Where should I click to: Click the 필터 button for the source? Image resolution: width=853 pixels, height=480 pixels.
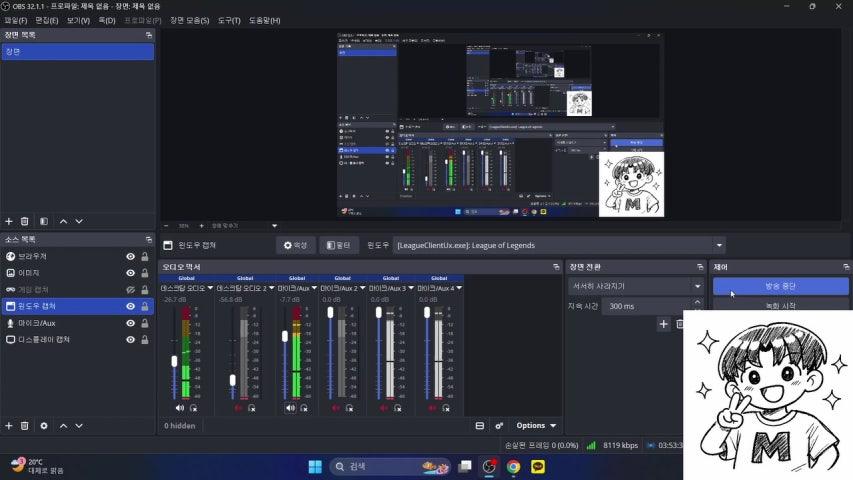(339, 245)
